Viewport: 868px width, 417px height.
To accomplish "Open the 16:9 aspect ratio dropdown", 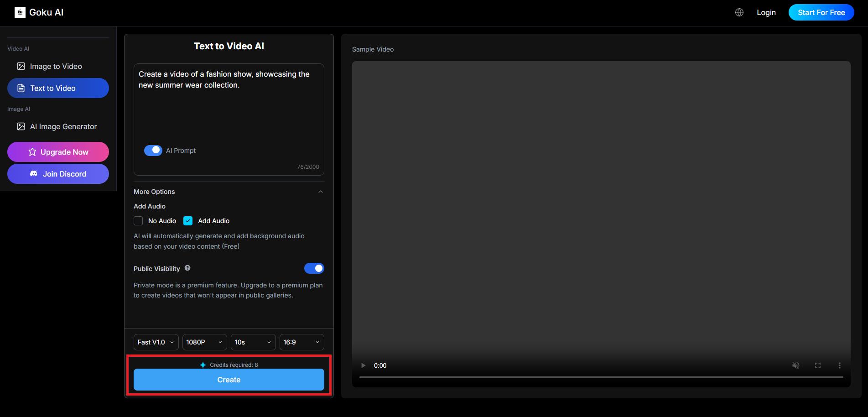I will 302,342.
